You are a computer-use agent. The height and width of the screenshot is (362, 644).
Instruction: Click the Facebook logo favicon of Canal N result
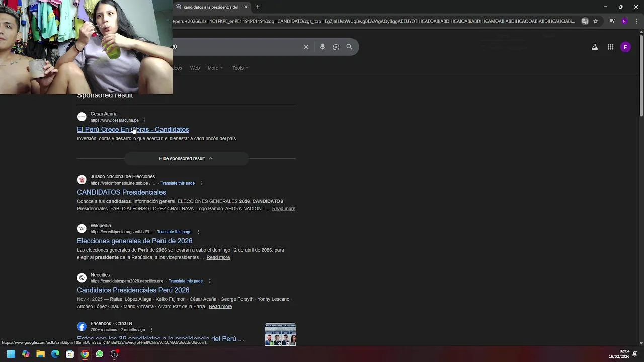(x=82, y=327)
